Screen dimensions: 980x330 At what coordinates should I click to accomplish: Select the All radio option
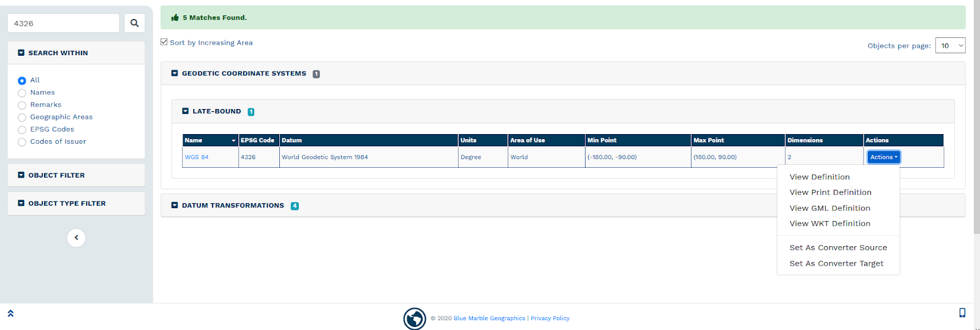(22, 80)
